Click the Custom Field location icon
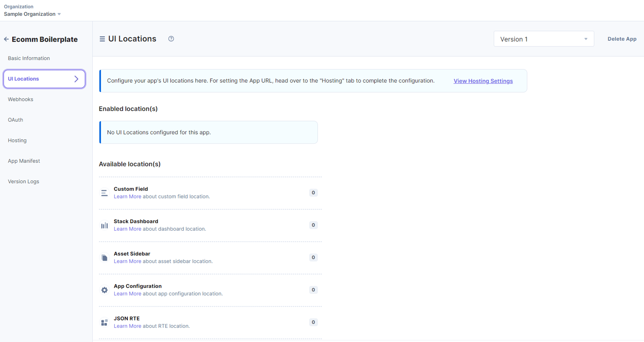This screenshot has height=342, width=644. (104, 193)
